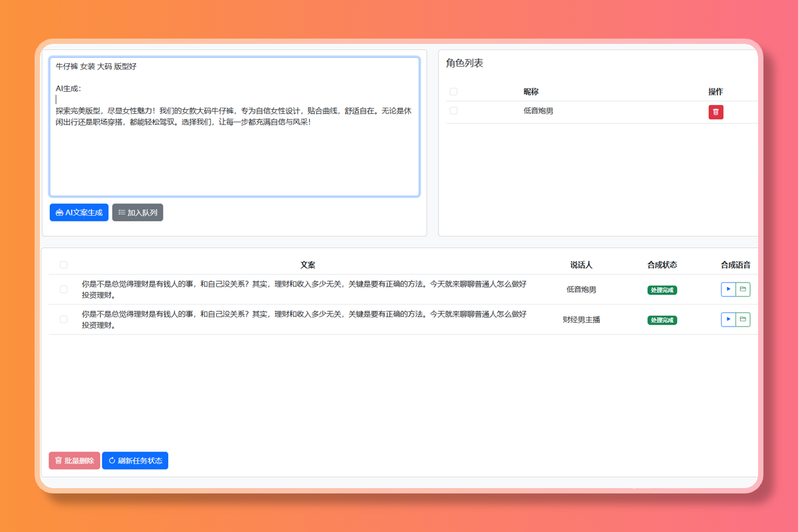Check the box beside 低音炮男 role

pos(454,111)
